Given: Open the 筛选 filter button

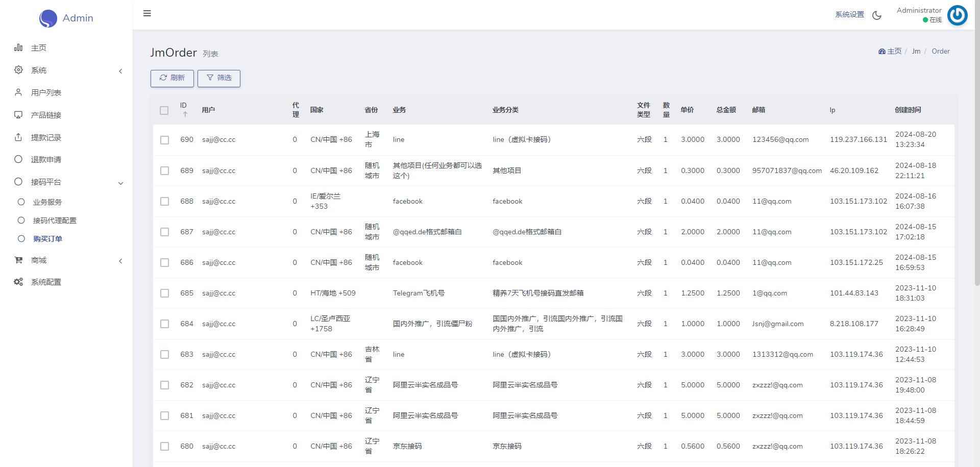Looking at the screenshot, I should (219, 78).
